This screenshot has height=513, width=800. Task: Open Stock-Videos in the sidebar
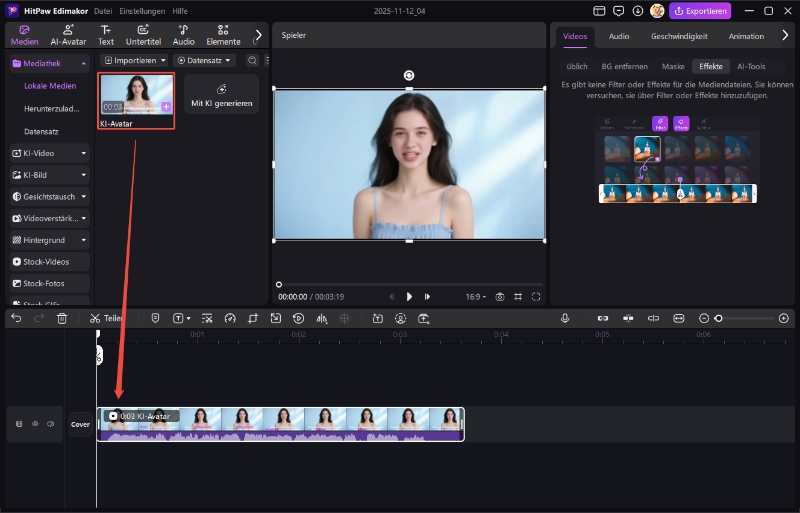point(49,262)
